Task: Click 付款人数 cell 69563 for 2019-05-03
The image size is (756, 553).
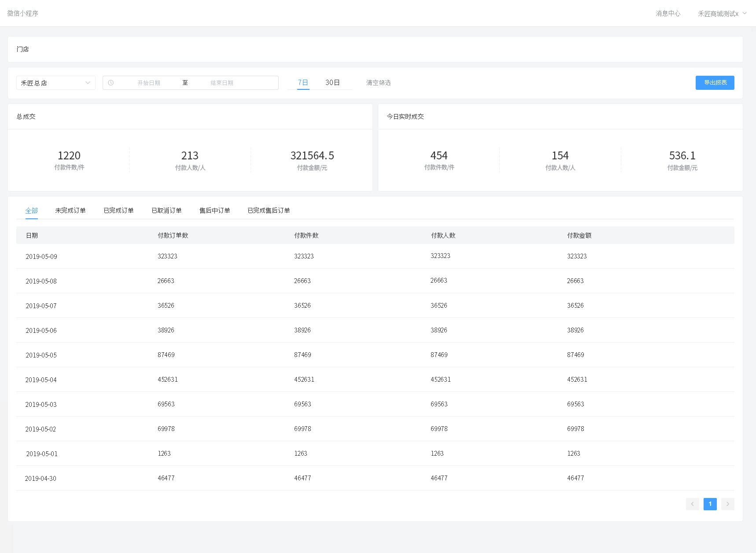Action: [439, 404]
